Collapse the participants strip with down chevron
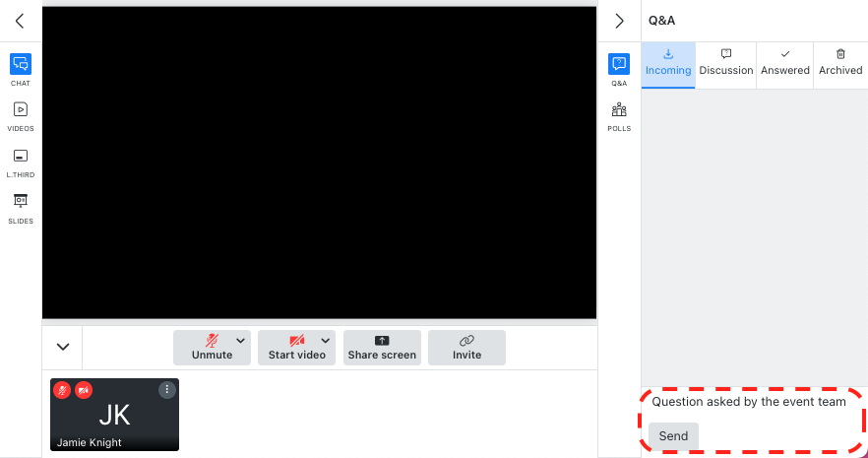 63,348
